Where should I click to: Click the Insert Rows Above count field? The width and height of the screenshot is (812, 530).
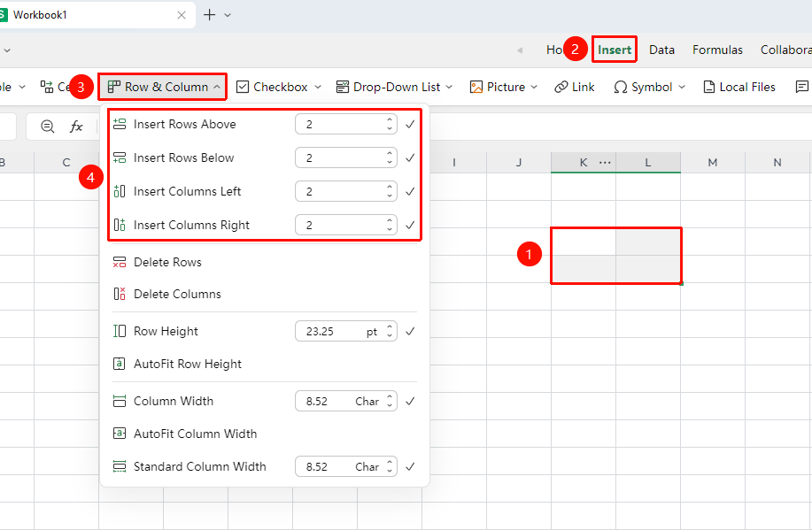coord(346,124)
